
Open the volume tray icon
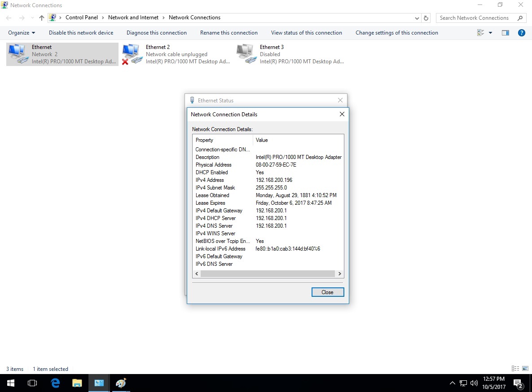pos(474,383)
